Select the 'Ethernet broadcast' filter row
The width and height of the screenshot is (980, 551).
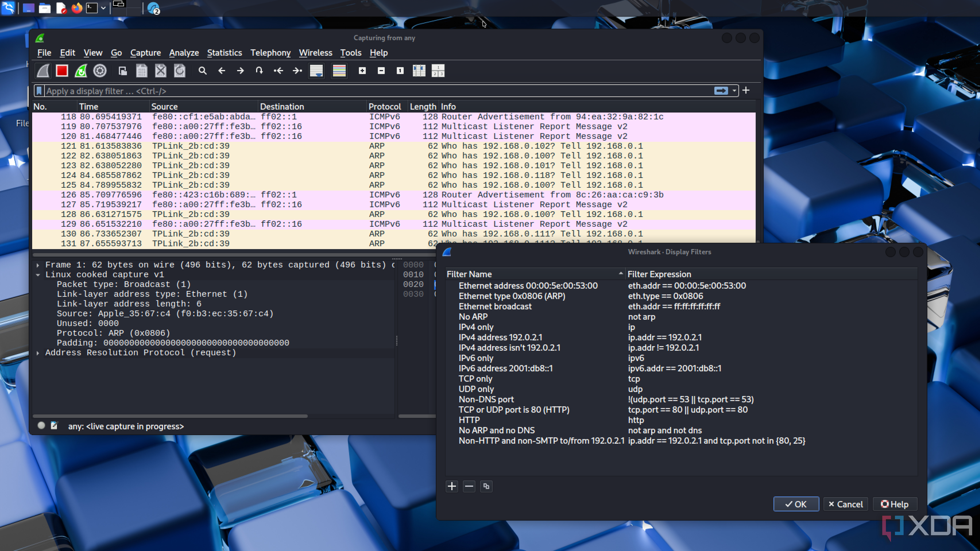(x=682, y=306)
